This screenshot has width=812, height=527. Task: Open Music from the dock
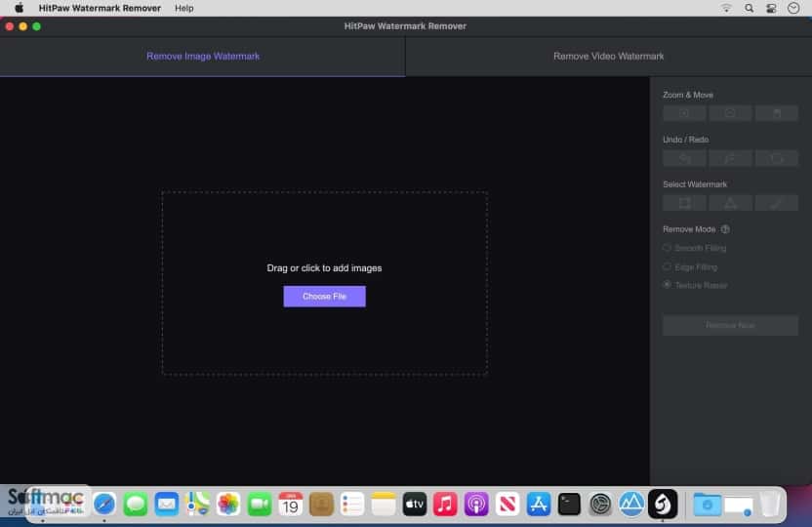pos(445,505)
